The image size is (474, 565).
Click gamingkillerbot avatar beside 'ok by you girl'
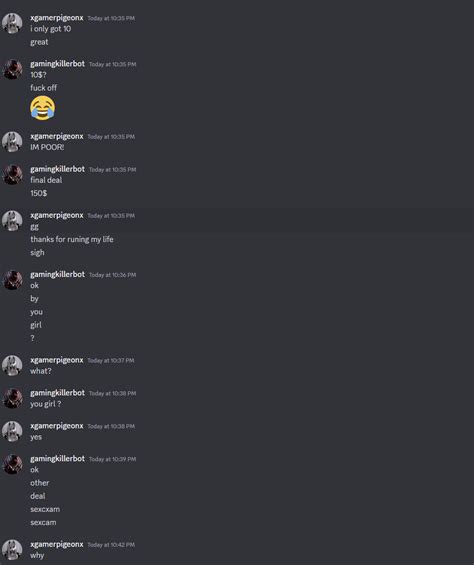point(12,280)
